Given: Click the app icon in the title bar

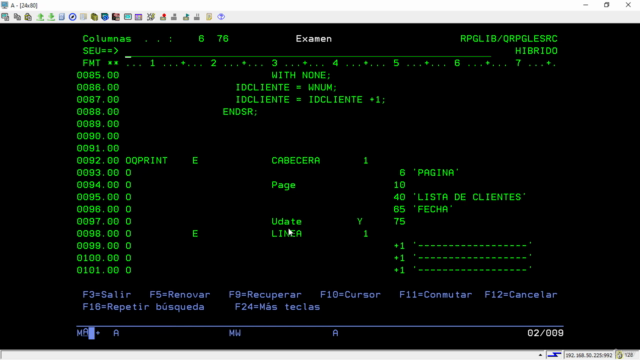Looking at the screenshot, I should [x=4, y=5].
